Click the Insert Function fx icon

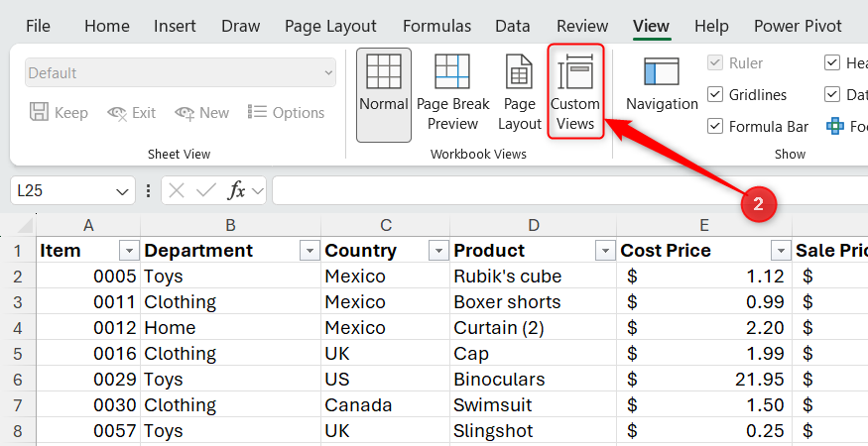[236, 191]
